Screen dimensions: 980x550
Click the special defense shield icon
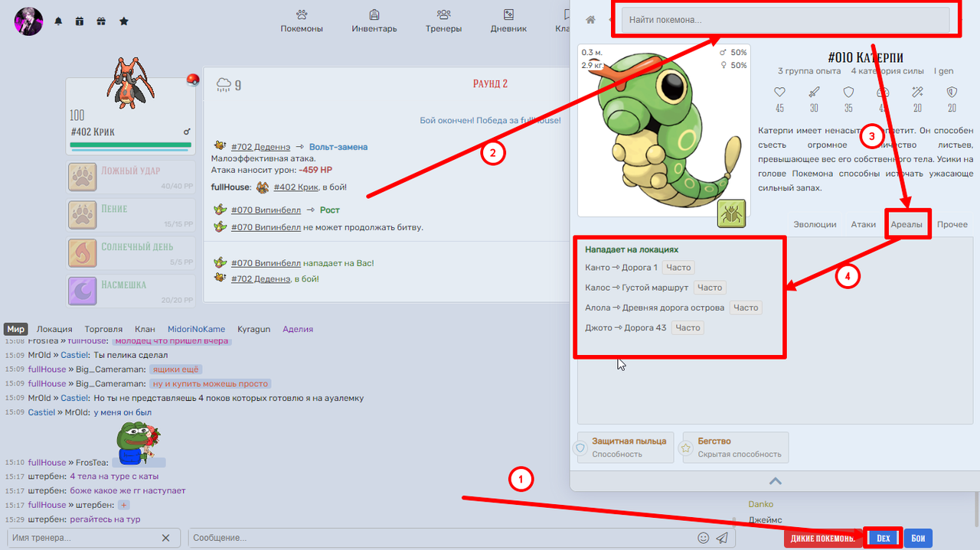coord(952,92)
